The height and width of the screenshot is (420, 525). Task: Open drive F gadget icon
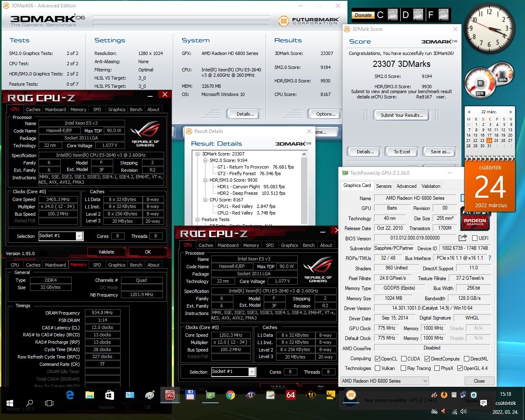pyautogui.click(x=443, y=15)
